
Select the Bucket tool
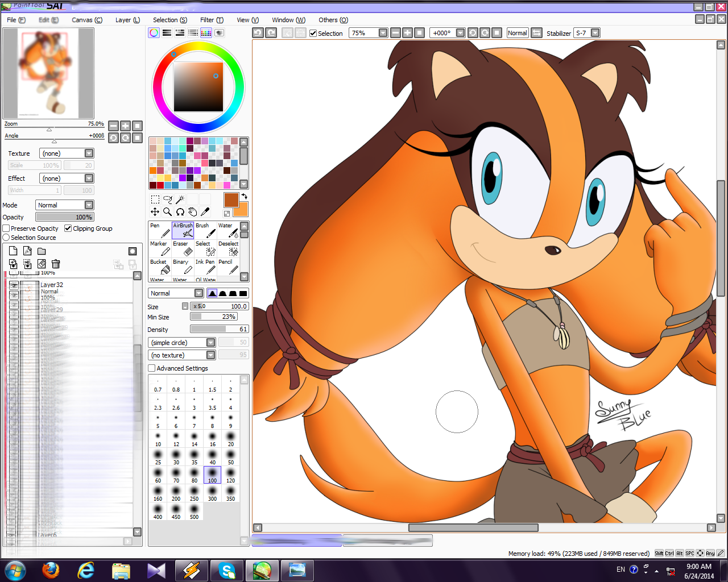[160, 267]
